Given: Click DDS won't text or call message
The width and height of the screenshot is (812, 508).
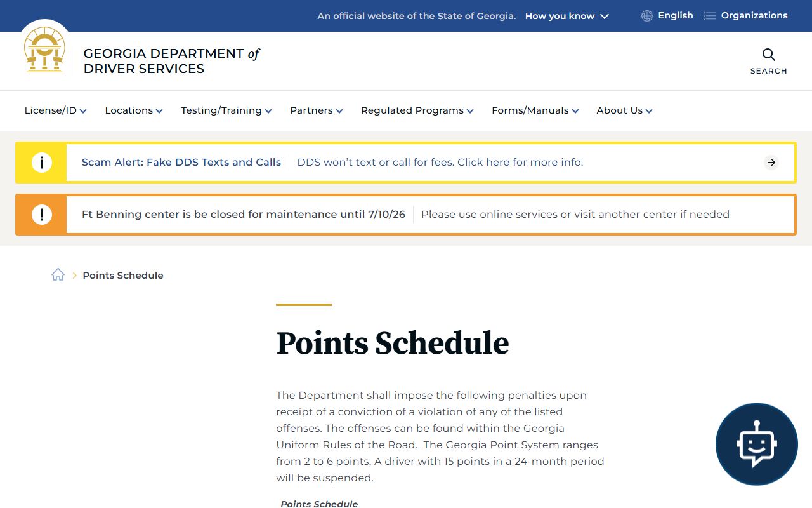Looking at the screenshot, I should 440,163.
